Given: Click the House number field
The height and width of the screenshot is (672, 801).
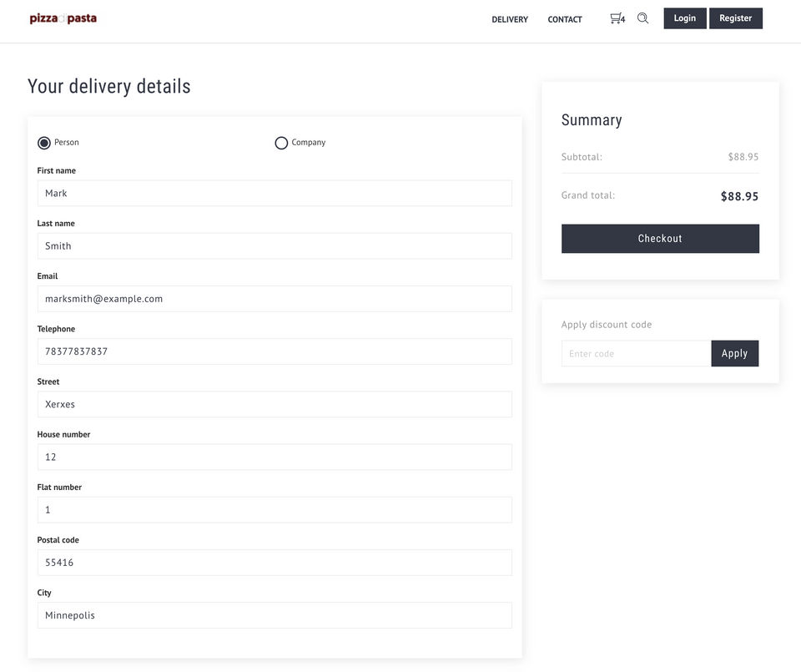Looking at the screenshot, I should click(275, 457).
